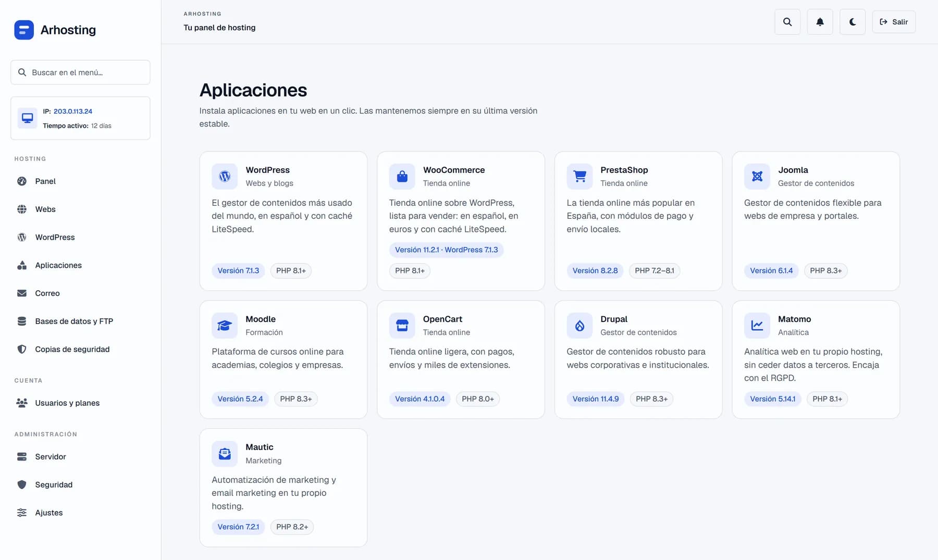Click the OpenCart store icon
This screenshot has height=560, width=938.
(x=402, y=326)
